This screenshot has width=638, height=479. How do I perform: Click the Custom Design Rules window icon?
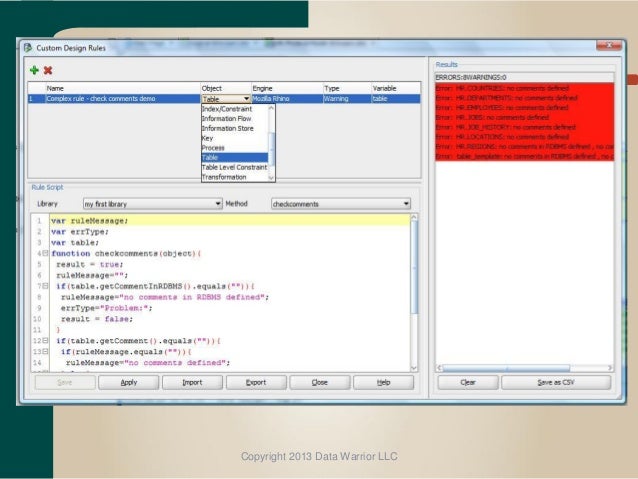point(28,48)
